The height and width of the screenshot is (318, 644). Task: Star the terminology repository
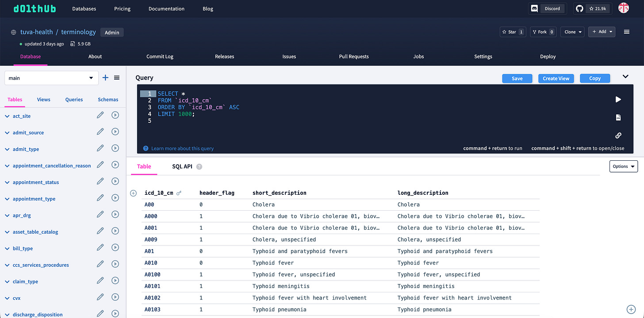tap(513, 32)
